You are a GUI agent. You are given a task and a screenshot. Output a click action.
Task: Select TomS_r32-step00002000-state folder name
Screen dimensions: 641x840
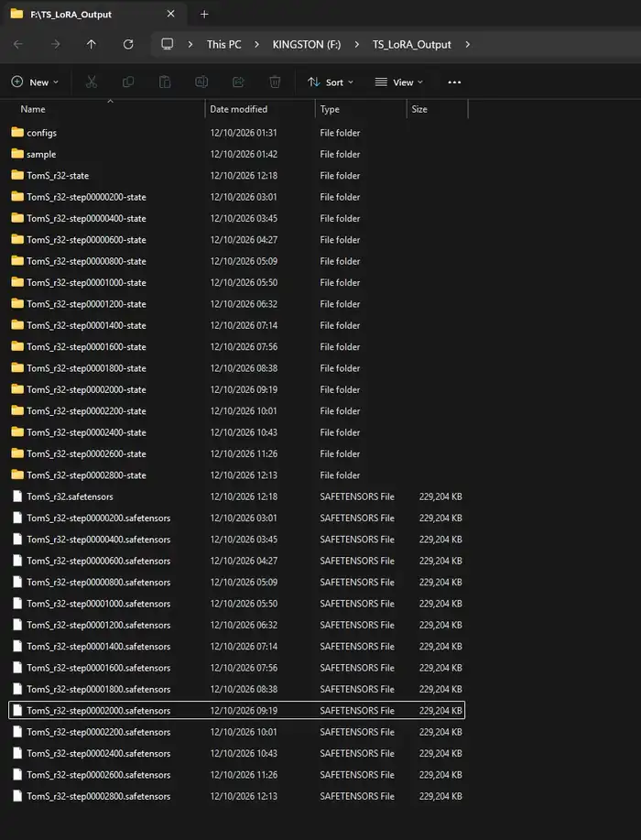click(x=86, y=389)
